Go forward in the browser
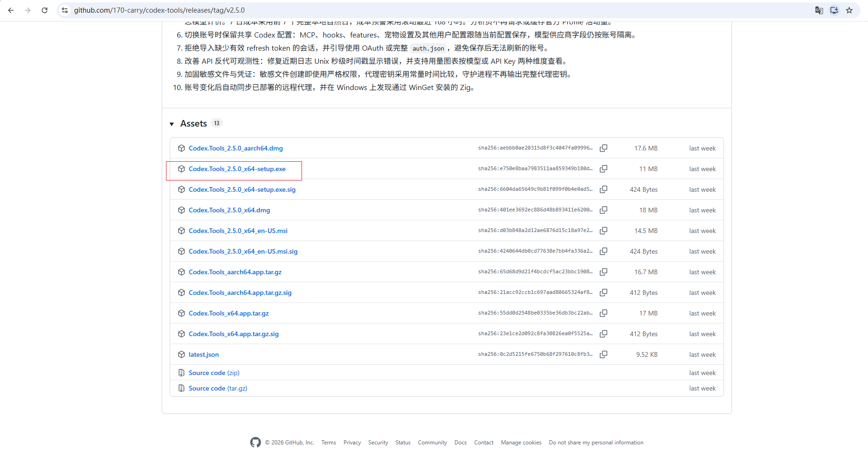 pos(28,10)
